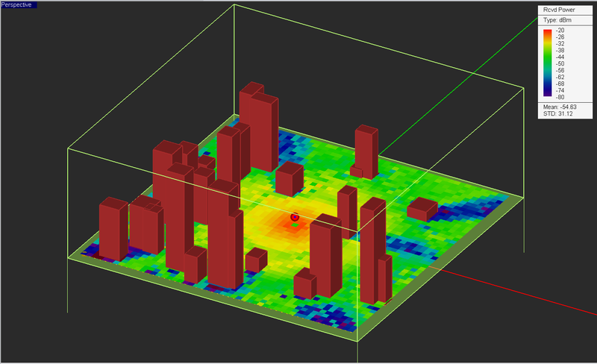
Task: Click the STD: 31.12 statistic
Action: coord(557,113)
